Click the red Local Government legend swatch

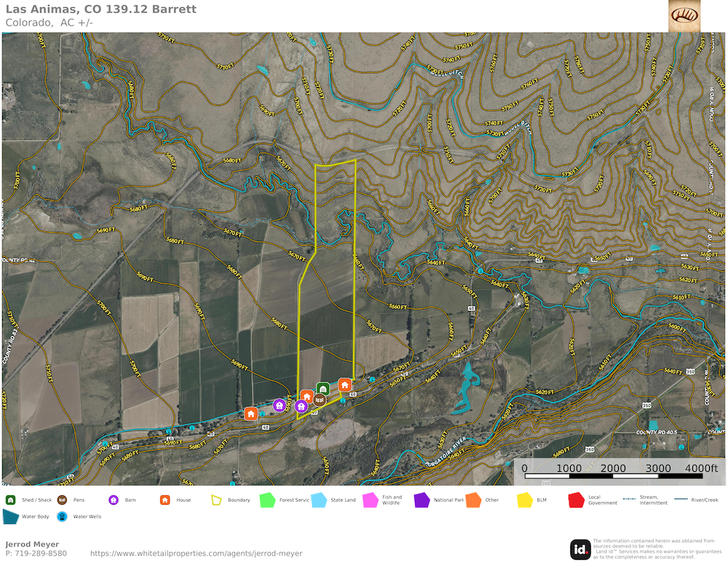point(577,500)
